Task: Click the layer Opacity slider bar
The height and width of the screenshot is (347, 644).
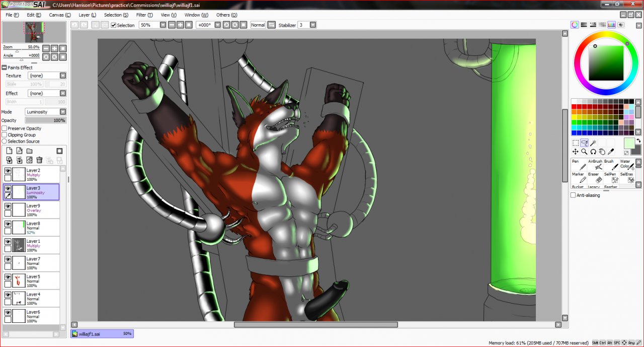Action: tap(45, 120)
